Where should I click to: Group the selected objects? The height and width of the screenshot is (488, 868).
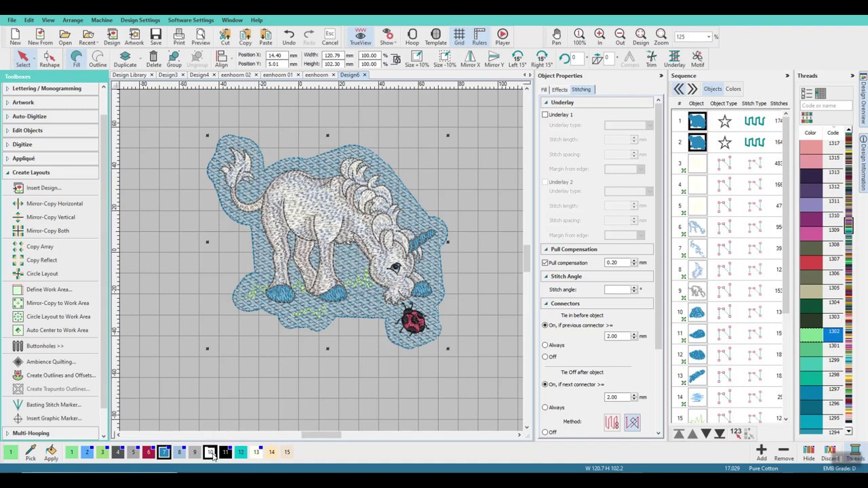(174, 59)
